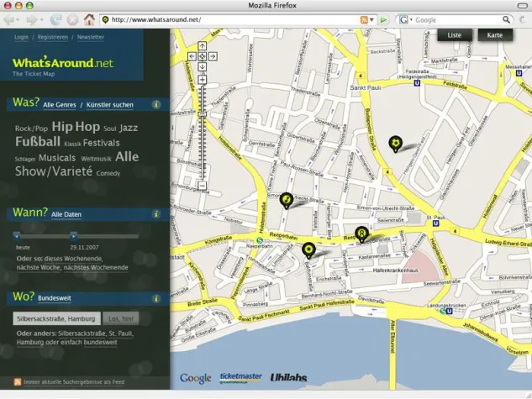Click the music note event marker on map
The width and height of the screenshot is (532, 399).
coord(287,199)
